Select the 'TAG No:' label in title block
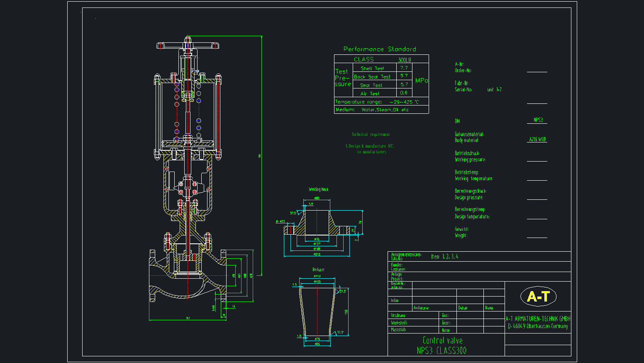Screen dimensions: 644x363 (x=397, y=259)
